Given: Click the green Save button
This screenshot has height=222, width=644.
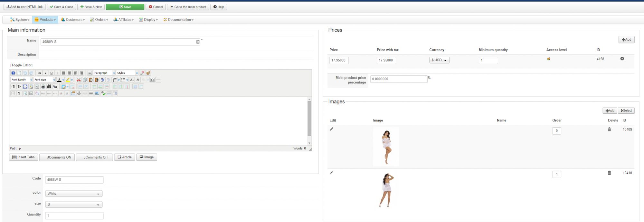Looking at the screenshot, I should pyautogui.click(x=125, y=7).
